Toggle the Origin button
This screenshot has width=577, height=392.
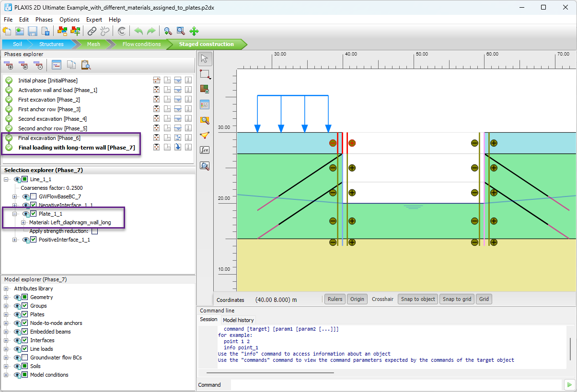pyautogui.click(x=357, y=299)
